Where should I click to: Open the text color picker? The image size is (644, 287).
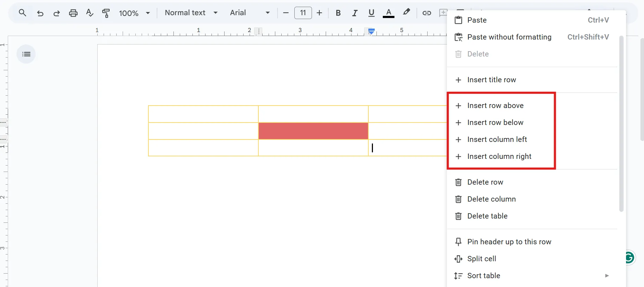(388, 13)
